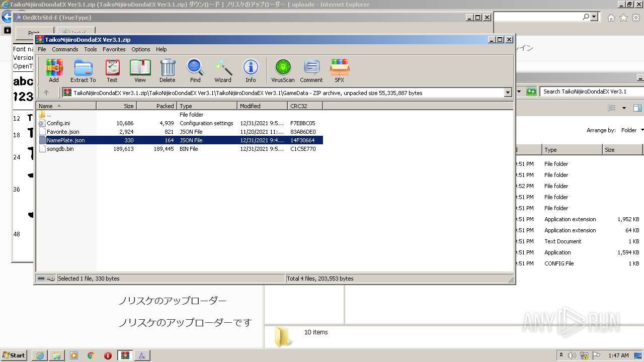Click the Comment toolbar icon

(x=311, y=70)
